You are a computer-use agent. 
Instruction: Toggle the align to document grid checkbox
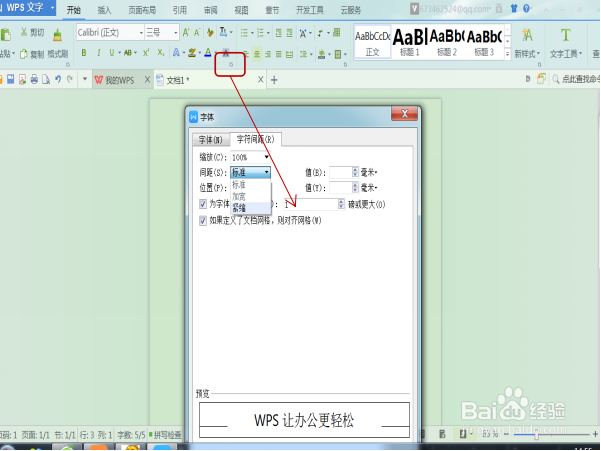click(203, 221)
